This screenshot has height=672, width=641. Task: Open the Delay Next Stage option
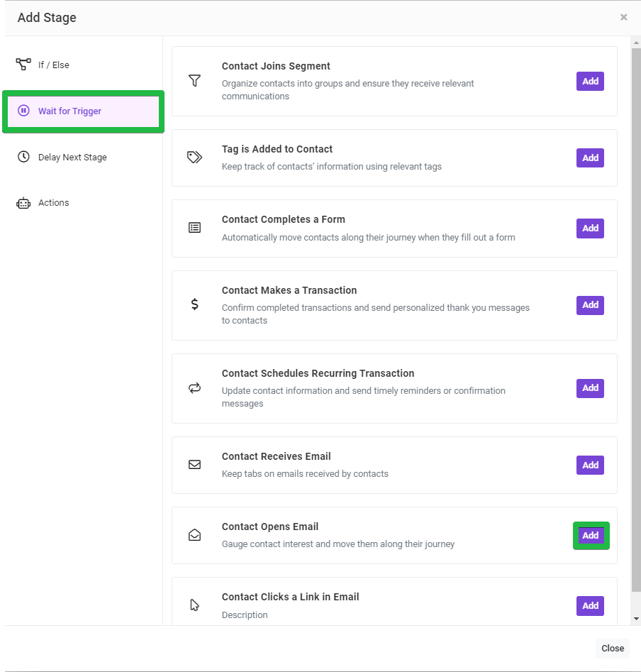tap(84, 158)
